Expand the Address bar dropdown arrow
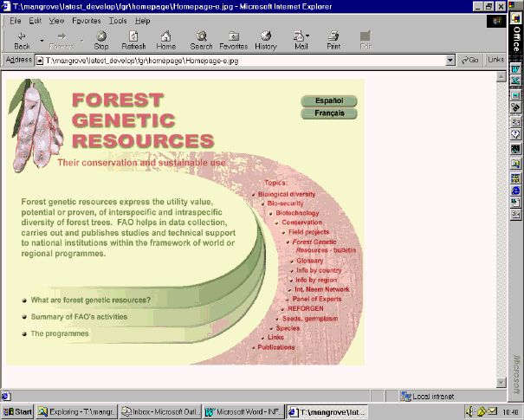 pyautogui.click(x=450, y=61)
